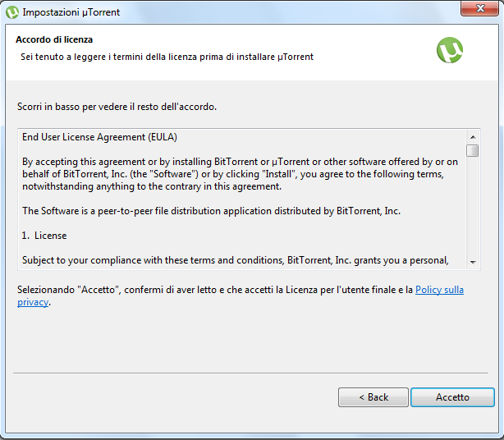Click the "End User License Agreement (EULA)" heading
The height and width of the screenshot is (440, 504).
coord(99,137)
